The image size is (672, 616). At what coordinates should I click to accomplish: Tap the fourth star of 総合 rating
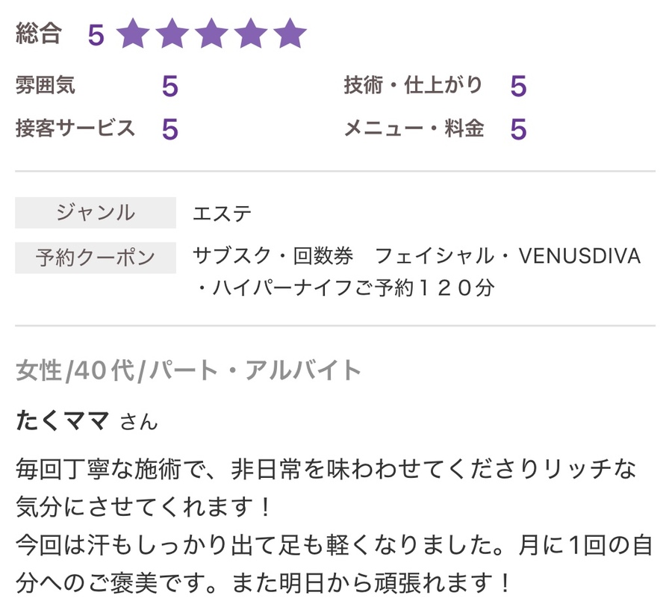(x=251, y=34)
